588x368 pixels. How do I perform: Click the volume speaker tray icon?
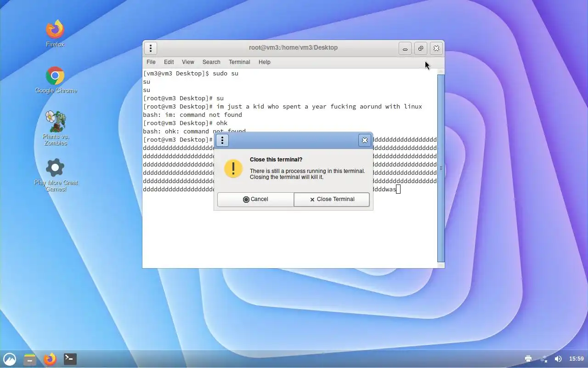[558, 359]
